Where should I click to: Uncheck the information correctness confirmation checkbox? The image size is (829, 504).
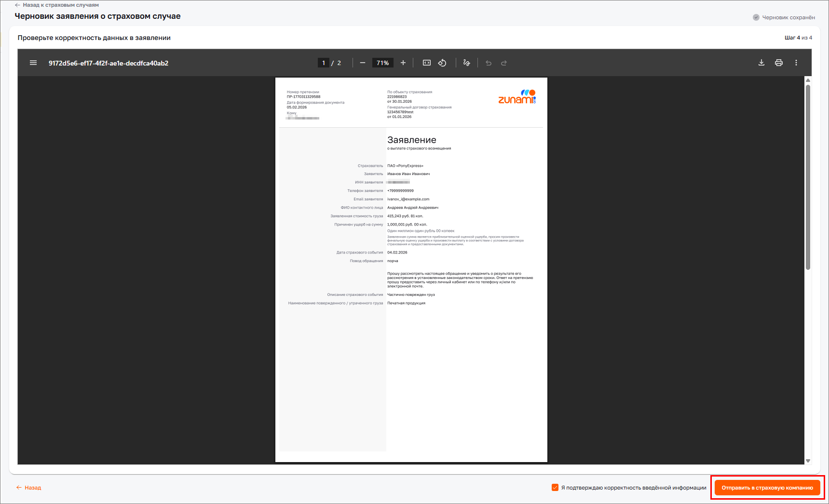coord(555,488)
